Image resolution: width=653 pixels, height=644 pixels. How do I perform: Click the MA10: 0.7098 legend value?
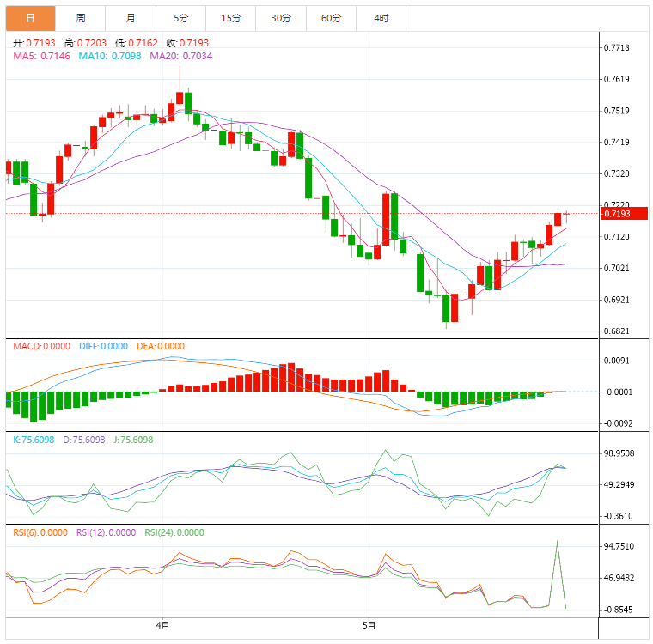(x=110, y=56)
